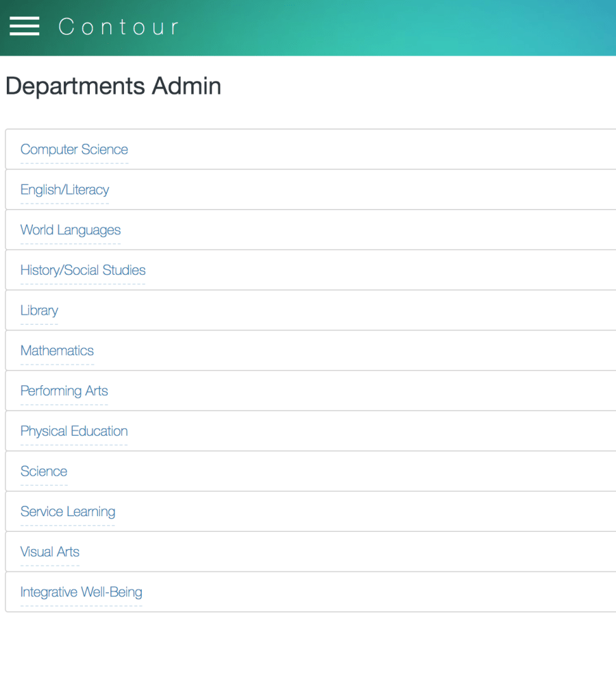616x684 pixels.
Task: Open the Library department
Action: pos(39,310)
